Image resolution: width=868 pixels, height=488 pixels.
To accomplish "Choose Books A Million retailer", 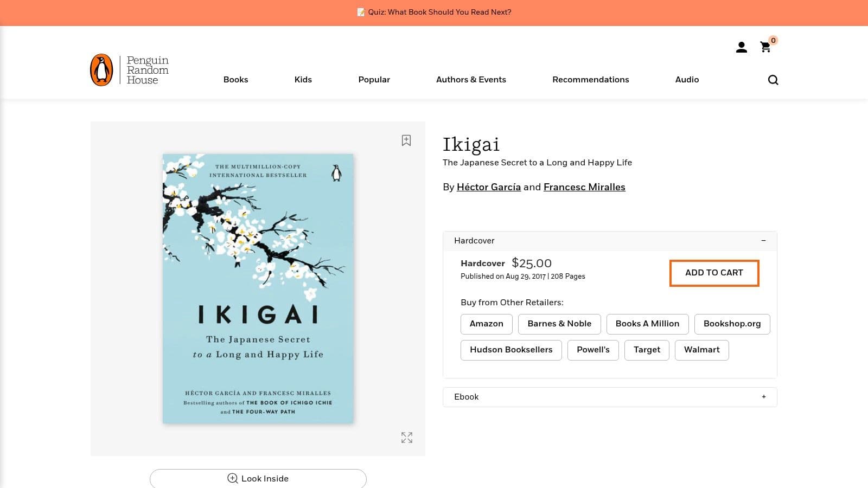I will click(x=647, y=324).
